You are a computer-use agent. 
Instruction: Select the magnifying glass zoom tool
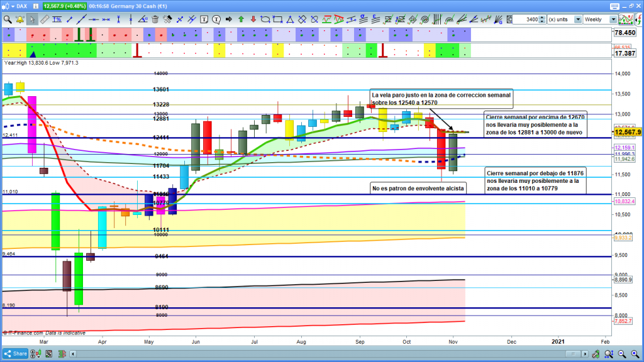point(8,19)
